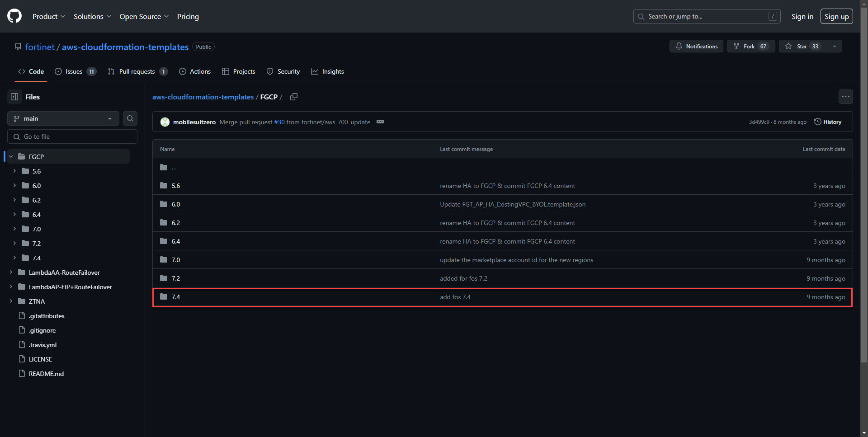Click the Go to file field
868x437 pixels.
pos(72,136)
